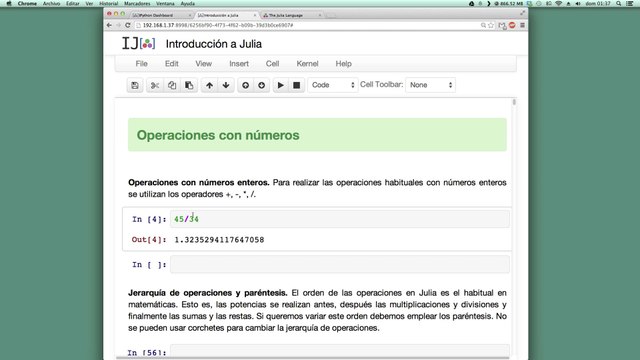
Task: Open the Chrome hamburger menu
Action: [522, 25]
